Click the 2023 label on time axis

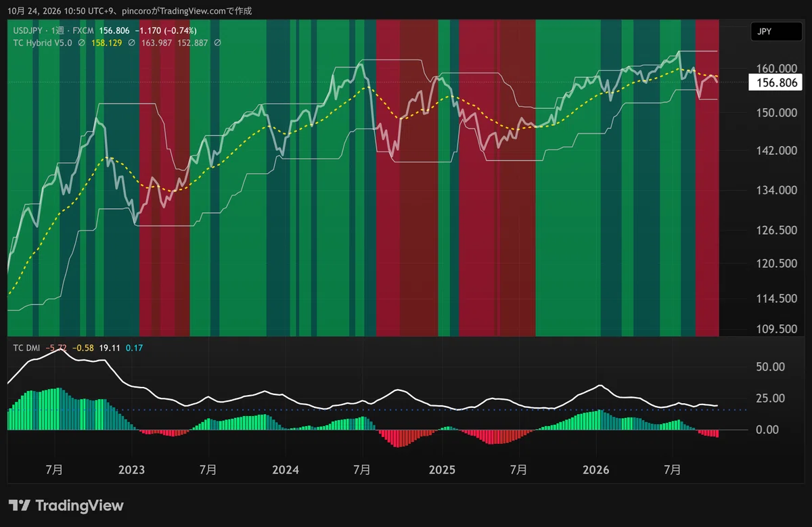[x=131, y=469]
